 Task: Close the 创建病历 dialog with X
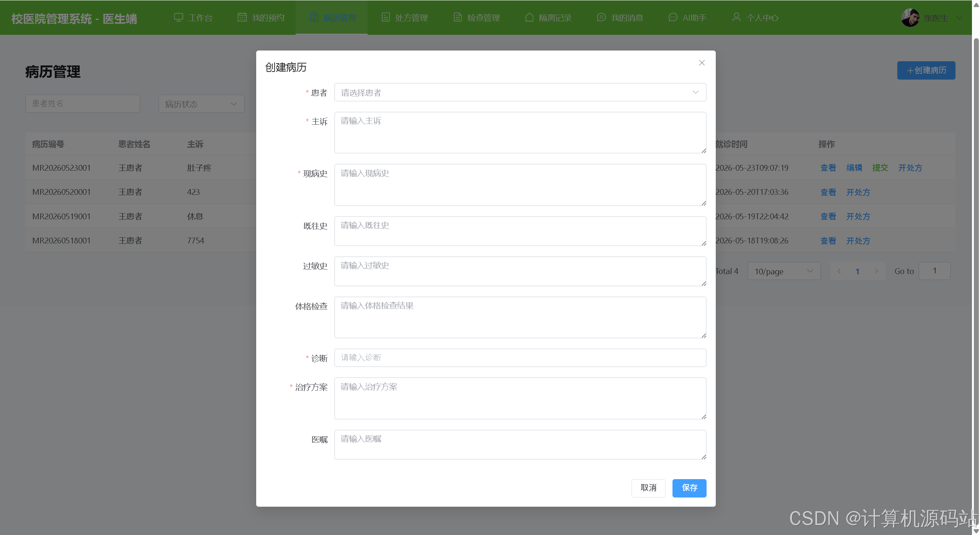[702, 63]
